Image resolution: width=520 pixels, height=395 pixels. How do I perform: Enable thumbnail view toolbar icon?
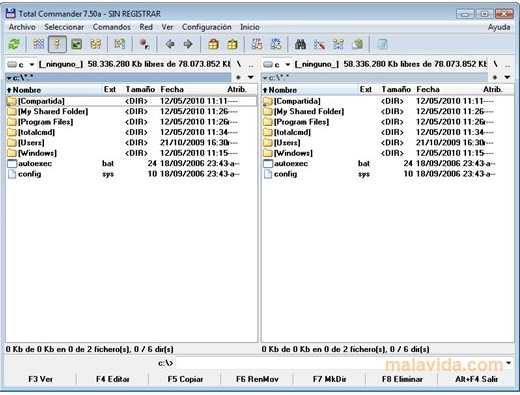[x=77, y=44]
